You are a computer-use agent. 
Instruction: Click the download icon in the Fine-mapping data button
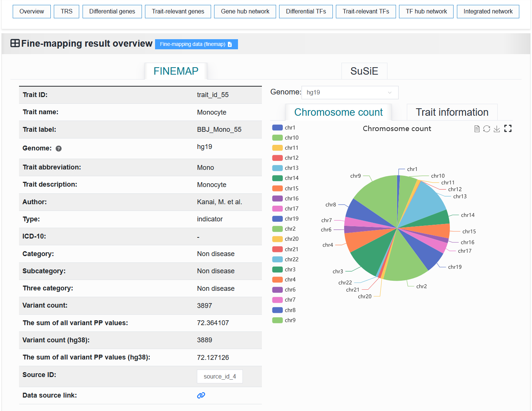pos(230,44)
